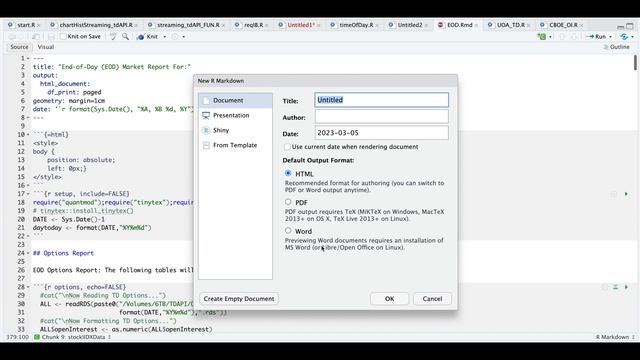Open the Run dropdown arrow
640x360 pixels.
pyautogui.click(x=611, y=37)
